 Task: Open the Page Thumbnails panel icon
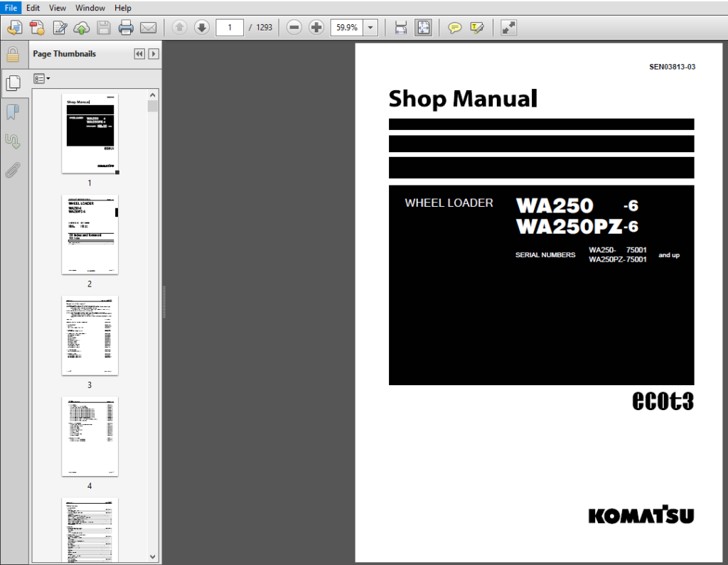[x=13, y=83]
